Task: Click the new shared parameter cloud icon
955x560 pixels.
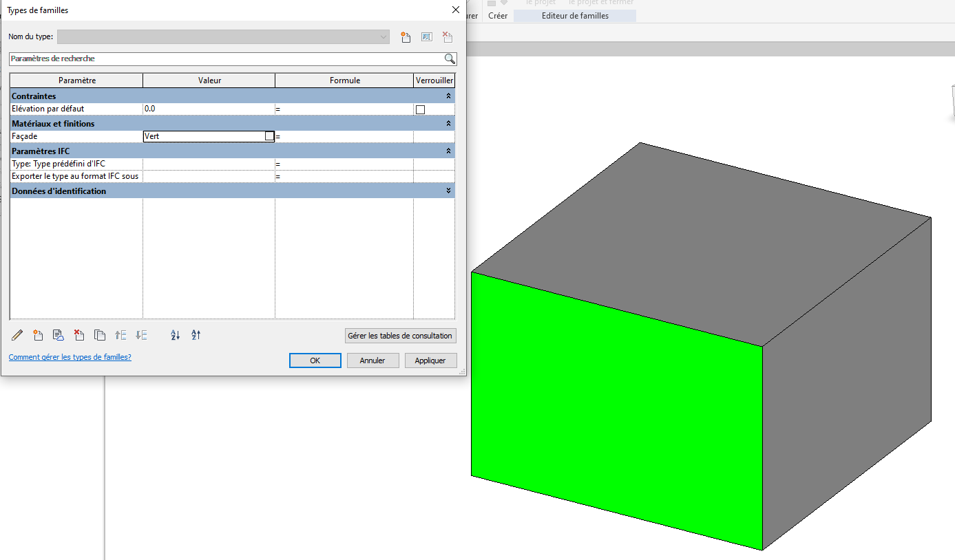Action: pyautogui.click(x=59, y=335)
